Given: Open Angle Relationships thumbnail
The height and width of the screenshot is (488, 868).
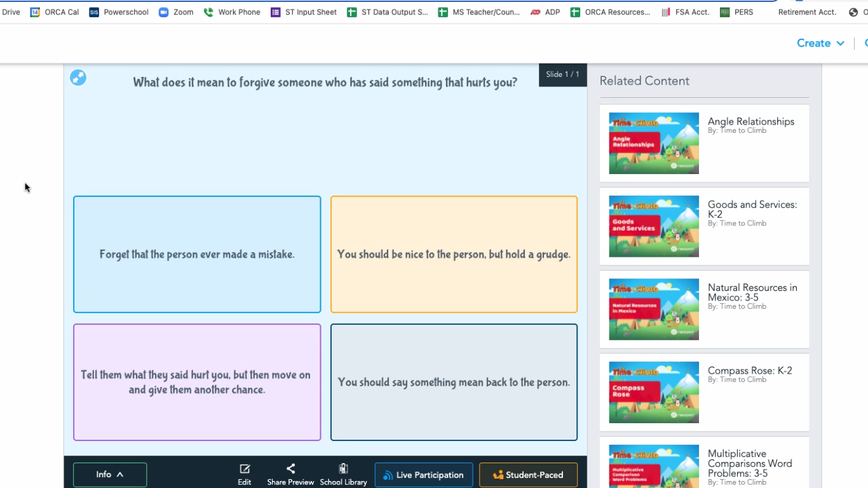Looking at the screenshot, I should [x=654, y=143].
